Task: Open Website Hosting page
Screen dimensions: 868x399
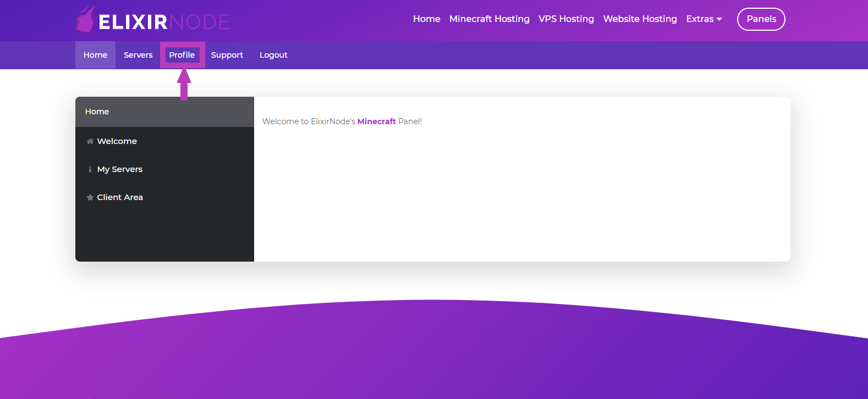Action: (x=640, y=19)
